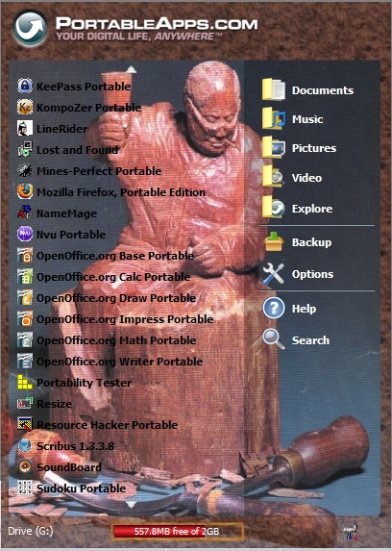Open the Video label
The image size is (392, 551).
point(306,178)
